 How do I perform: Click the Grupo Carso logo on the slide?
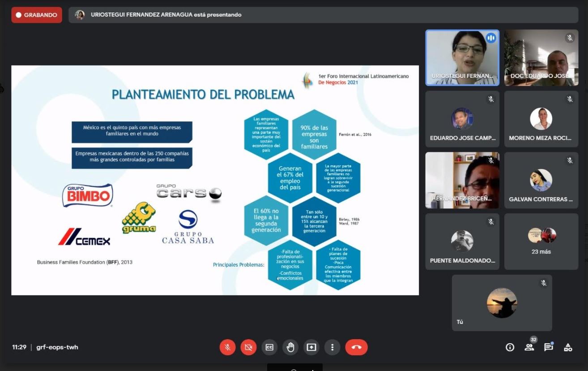[188, 193]
